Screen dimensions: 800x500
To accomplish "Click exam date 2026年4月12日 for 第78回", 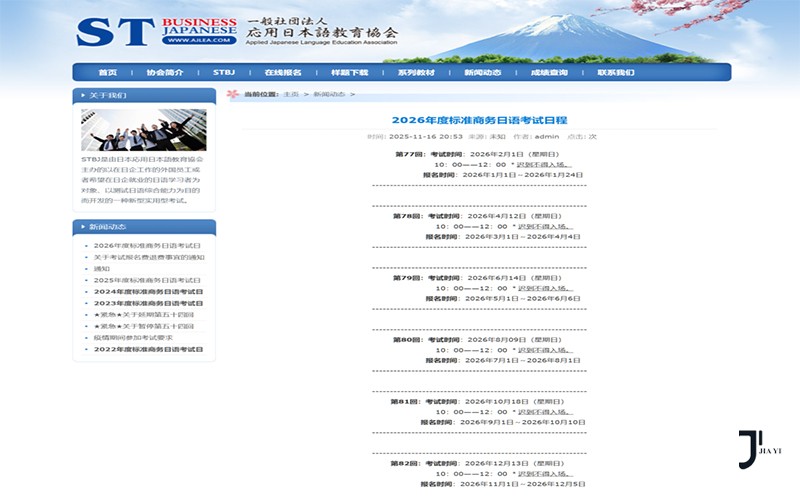I will tap(497, 216).
